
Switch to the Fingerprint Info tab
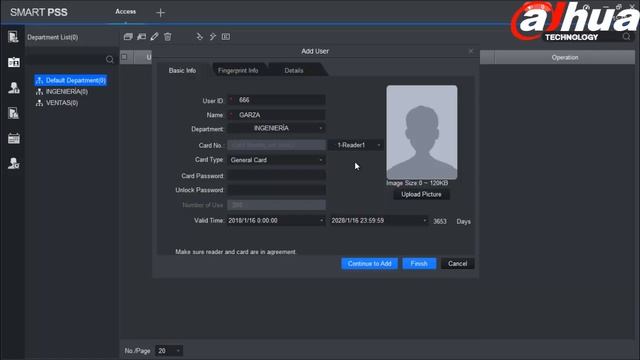(x=238, y=71)
